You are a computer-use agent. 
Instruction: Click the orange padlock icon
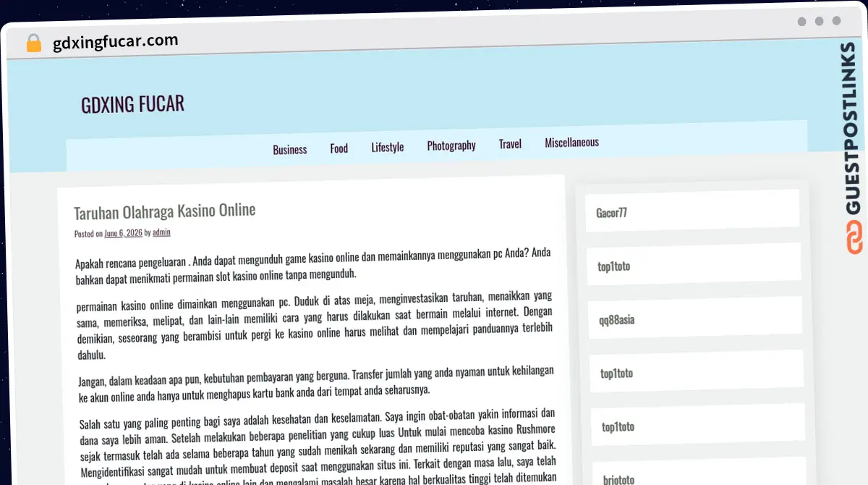(33, 43)
